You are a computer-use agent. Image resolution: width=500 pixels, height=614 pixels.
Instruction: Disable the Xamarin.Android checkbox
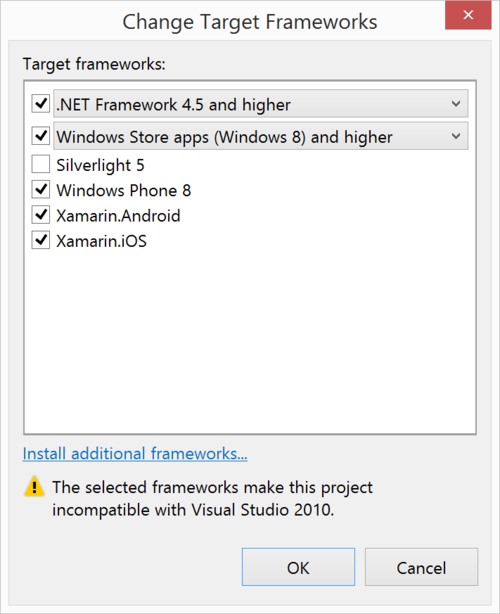pyautogui.click(x=41, y=215)
